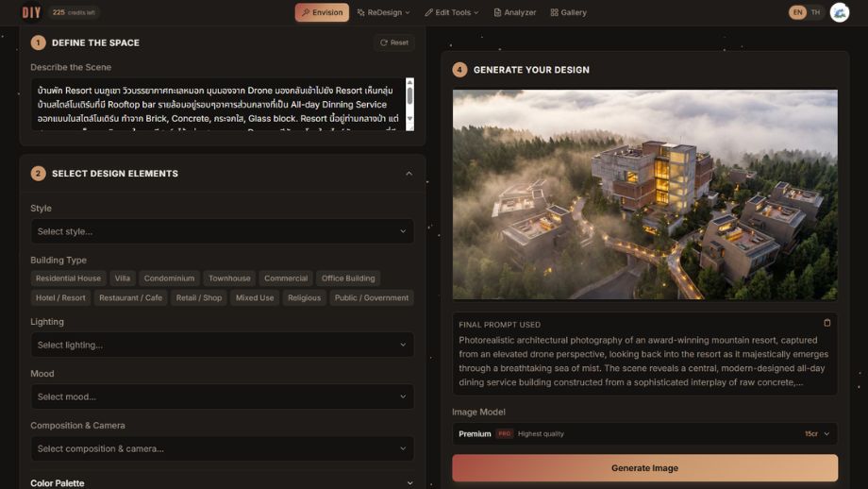Click the 225 credits left badge
This screenshot has width=868, height=489.
pos(74,12)
